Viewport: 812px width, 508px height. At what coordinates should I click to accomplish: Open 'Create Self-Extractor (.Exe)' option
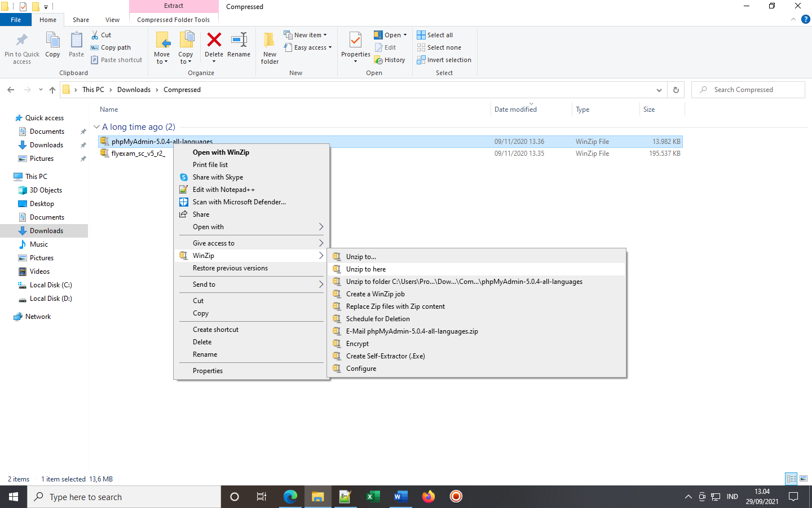[x=385, y=356]
